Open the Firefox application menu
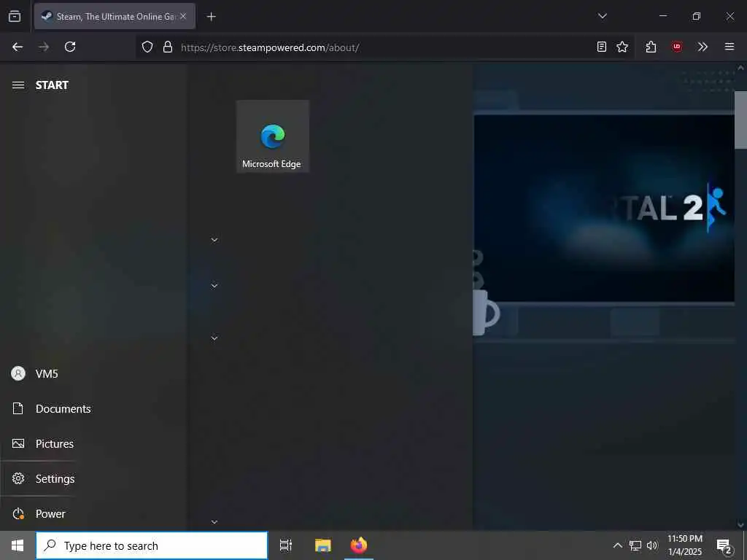The height and width of the screenshot is (560, 747). tap(729, 47)
